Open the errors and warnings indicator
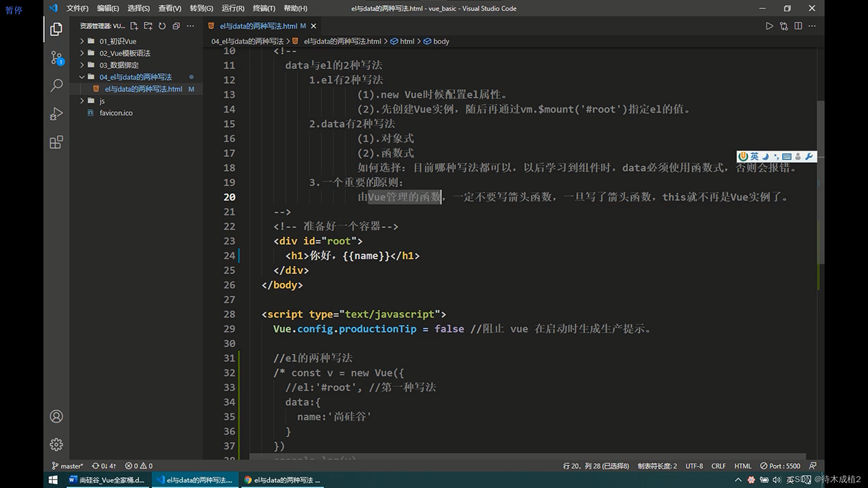868x488 pixels. click(139, 466)
